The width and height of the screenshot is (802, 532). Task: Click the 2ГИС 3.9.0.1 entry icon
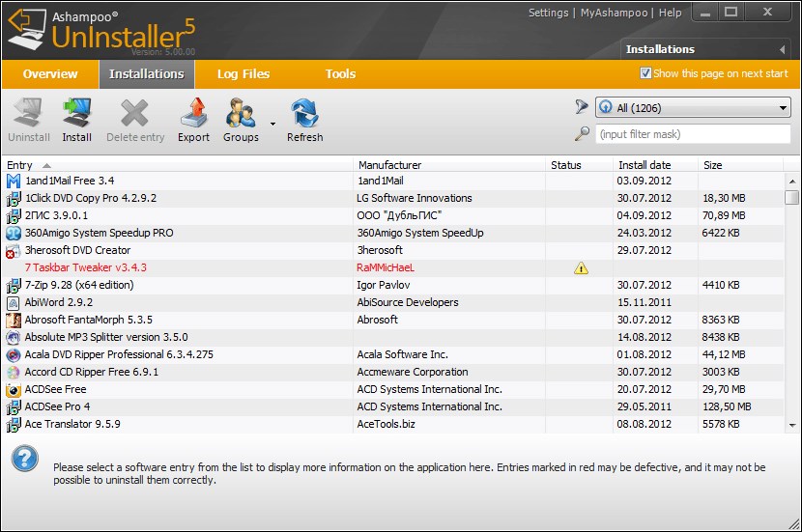click(x=14, y=215)
